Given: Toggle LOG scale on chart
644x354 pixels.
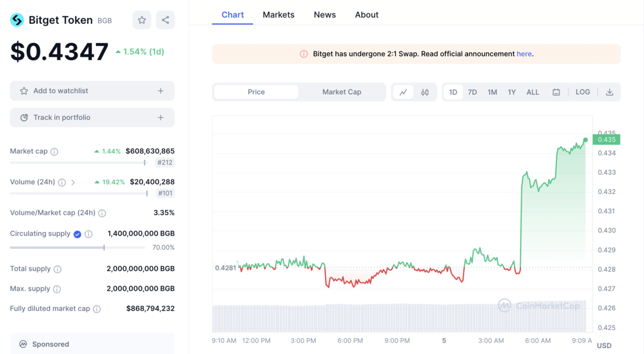Looking at the screenshot, I should click(x=583, y=92).
